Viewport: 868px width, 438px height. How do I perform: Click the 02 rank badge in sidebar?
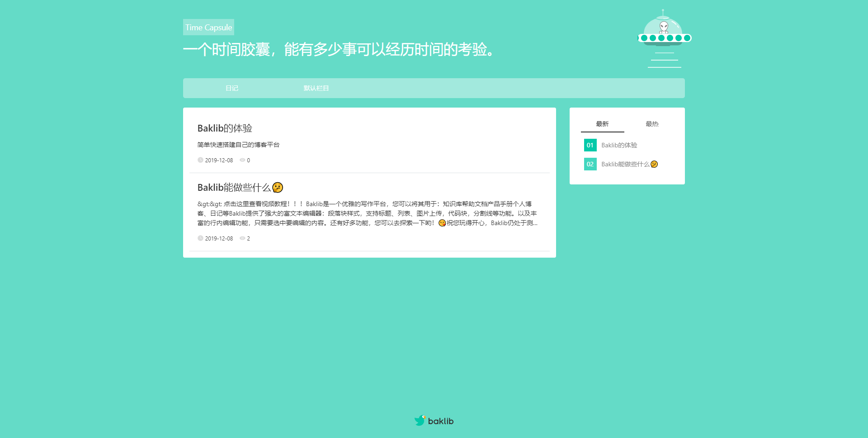click(590, 164)
